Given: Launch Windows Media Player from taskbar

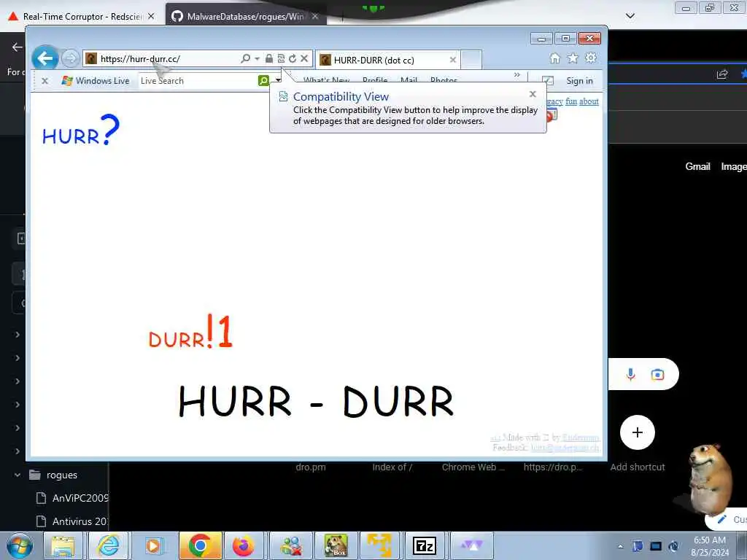Looking at the screenshot, I should [153, 545].
